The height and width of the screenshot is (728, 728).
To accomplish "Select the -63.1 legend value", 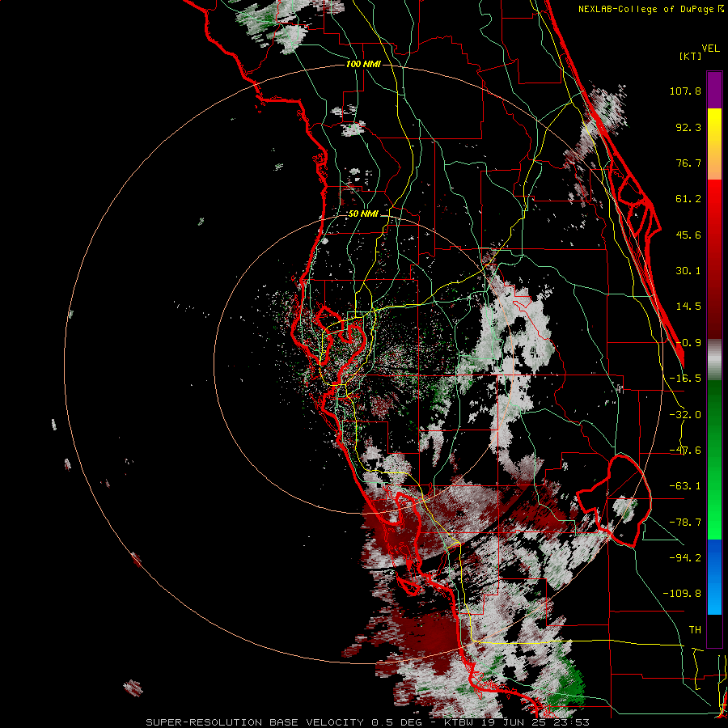I will pos(685,486).
